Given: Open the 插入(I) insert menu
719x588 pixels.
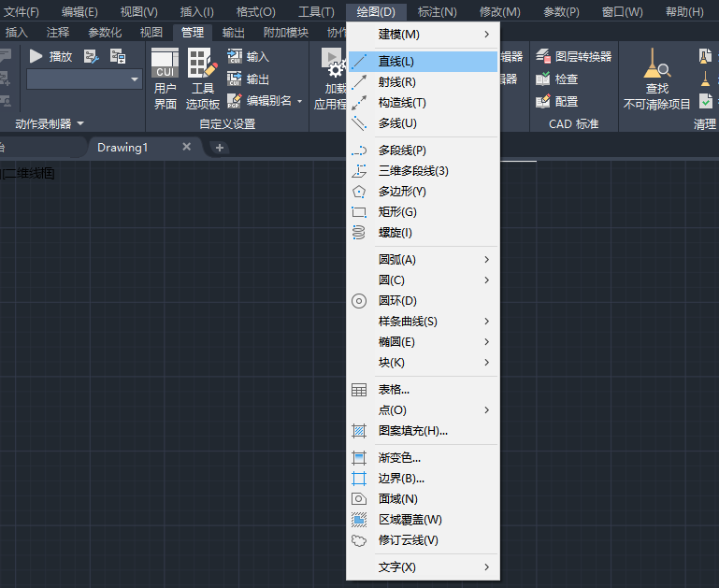Looking at the screenshot, I should pyautogui.click(x=197, y=12).
